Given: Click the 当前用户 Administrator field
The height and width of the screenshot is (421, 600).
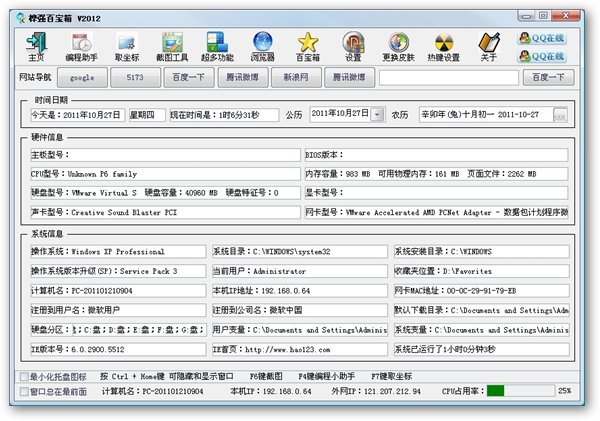Looking at the screenshot, I should coord(300,271).
